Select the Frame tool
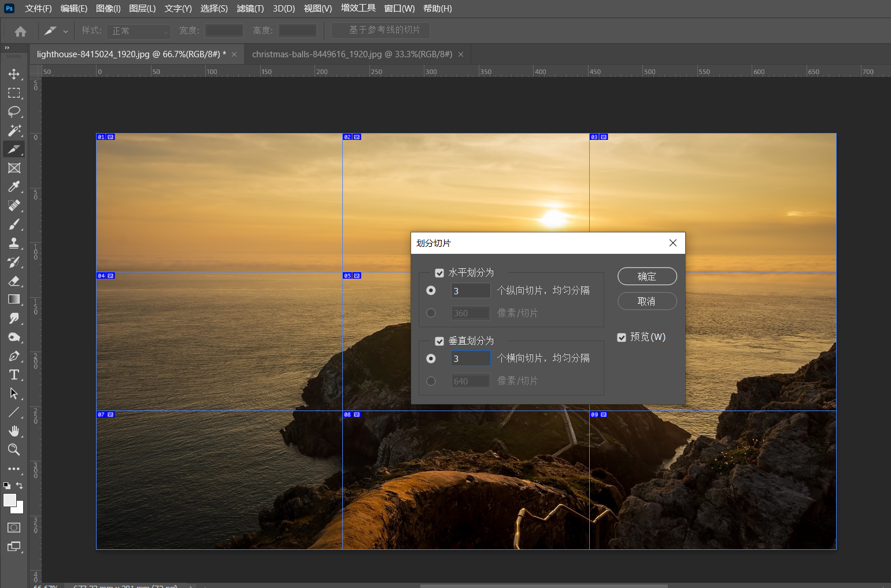891x588 pixels. [14, 168]
